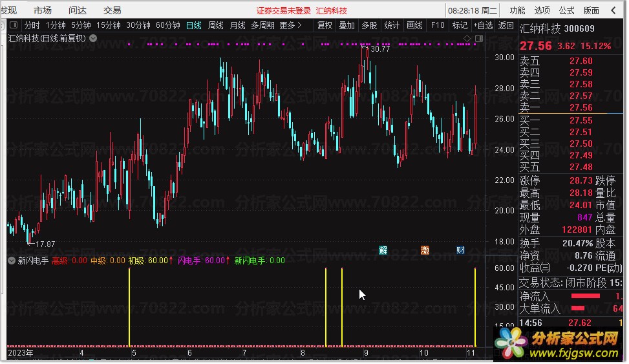Viewport: 629px width, 364px height.
Task: Select the 日线 daily period
Action: pyautogui.click(x=194, y=26)
